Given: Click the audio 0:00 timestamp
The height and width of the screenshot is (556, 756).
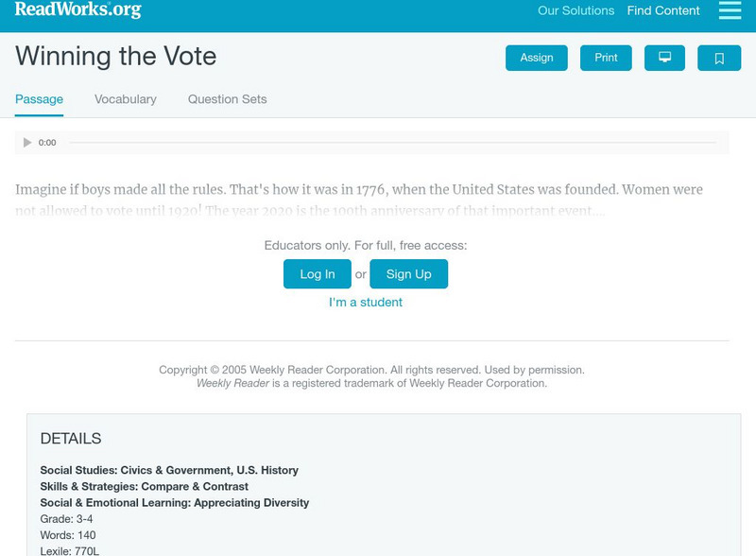Looking at the screenshot, I should 47,143.
